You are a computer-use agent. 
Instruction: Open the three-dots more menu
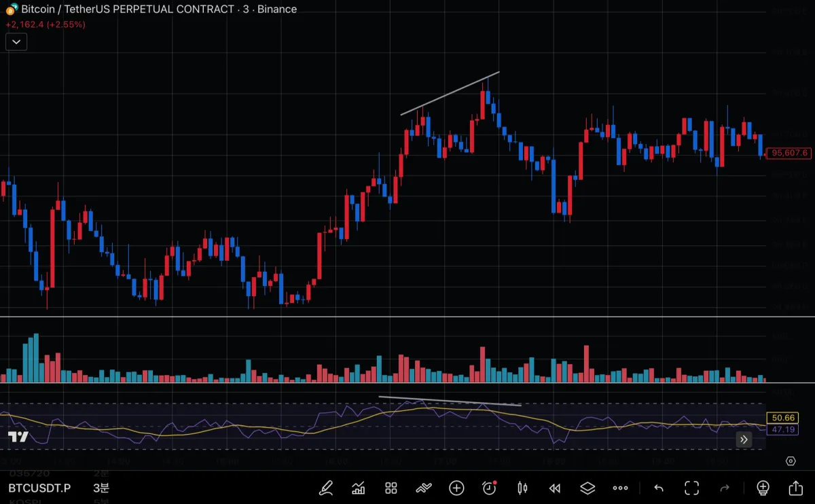pyautogui.click(x=620, y=488)
